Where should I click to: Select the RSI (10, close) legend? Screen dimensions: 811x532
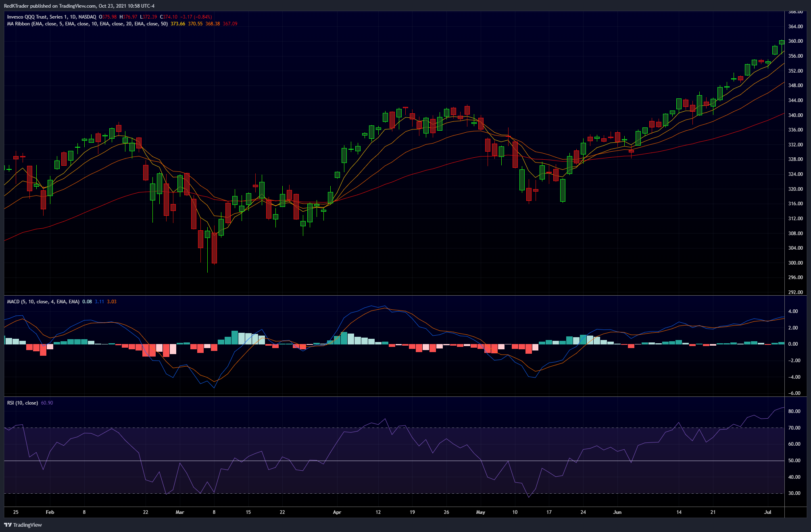coord(23,403)
